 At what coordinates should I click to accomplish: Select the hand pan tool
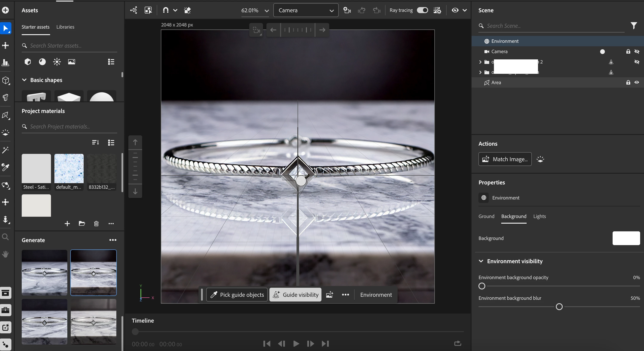point(5,254)
